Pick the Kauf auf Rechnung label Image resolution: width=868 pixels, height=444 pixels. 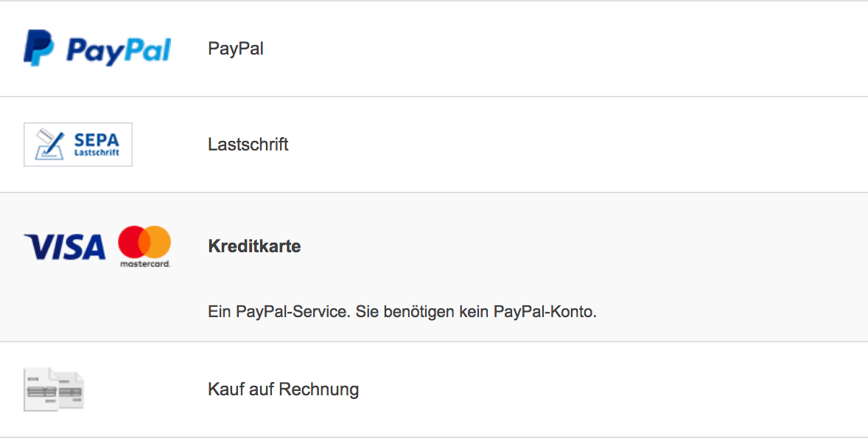pos(284,389)
